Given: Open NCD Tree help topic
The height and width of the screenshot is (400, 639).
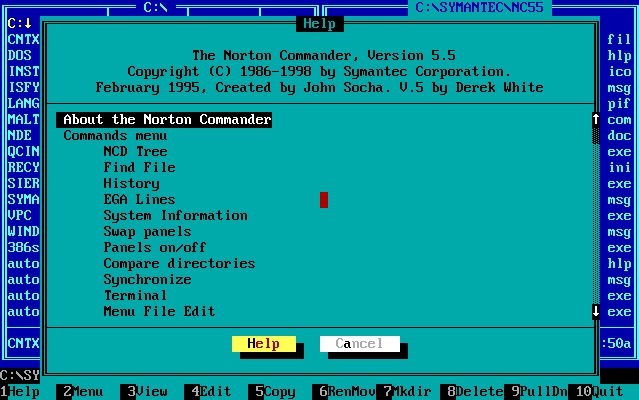Looking at the screenshot, I should (x=135, y=152).
